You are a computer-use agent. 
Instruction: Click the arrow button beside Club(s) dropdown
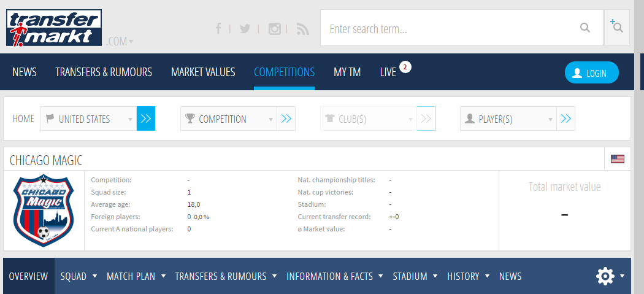[x=426, y=119]
